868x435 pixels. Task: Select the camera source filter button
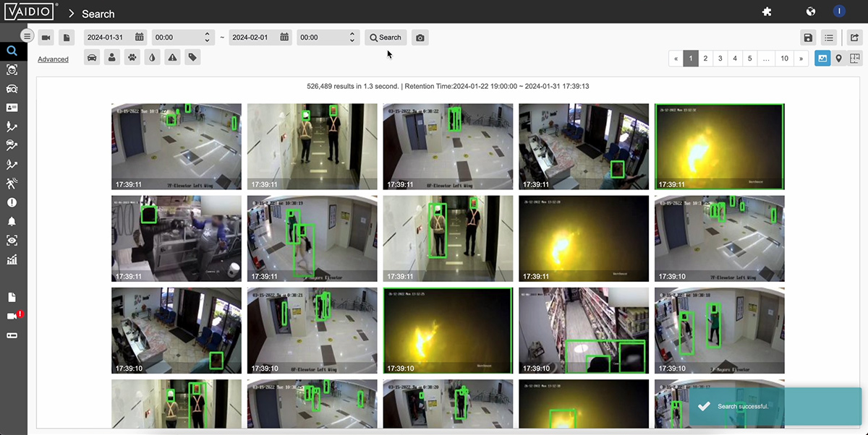46,38
